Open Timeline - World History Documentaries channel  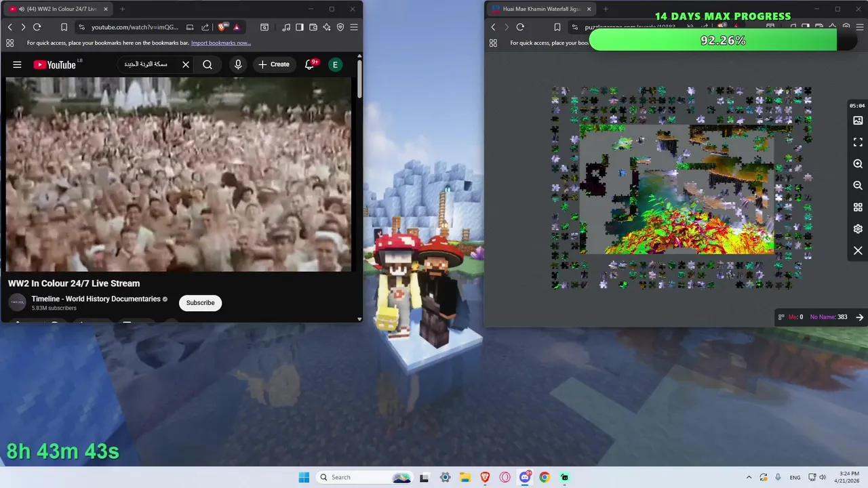pyautogui.click(x=96, y=299)
